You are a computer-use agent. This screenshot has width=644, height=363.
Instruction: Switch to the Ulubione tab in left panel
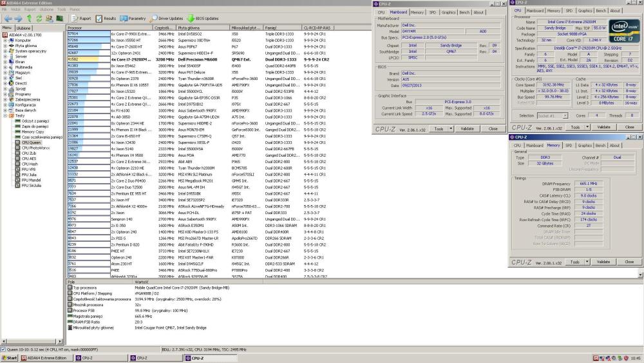23,28
